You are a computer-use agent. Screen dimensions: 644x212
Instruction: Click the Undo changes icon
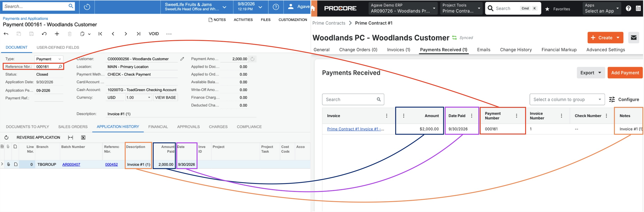click(x=44, y=34)
